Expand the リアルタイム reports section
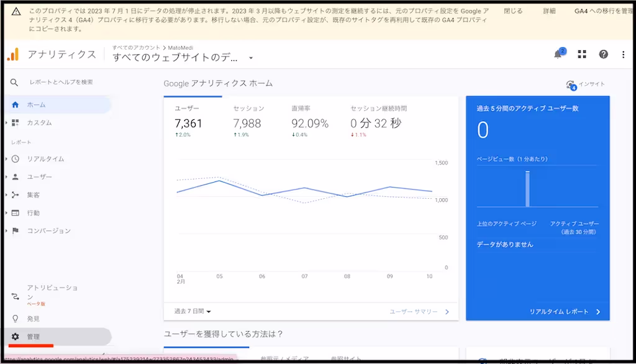Image resolution: width=636 pixels, height=364 pixels. 6,158
